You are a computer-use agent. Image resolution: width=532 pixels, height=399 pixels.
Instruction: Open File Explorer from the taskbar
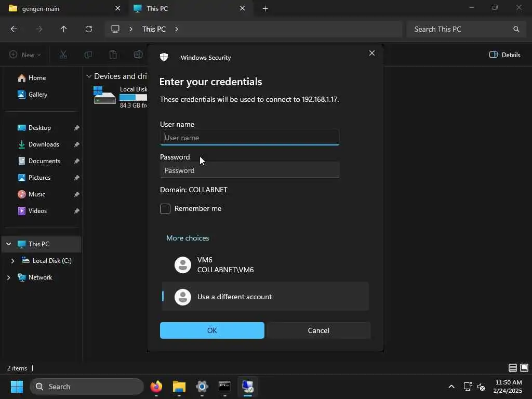coord(179,387)
